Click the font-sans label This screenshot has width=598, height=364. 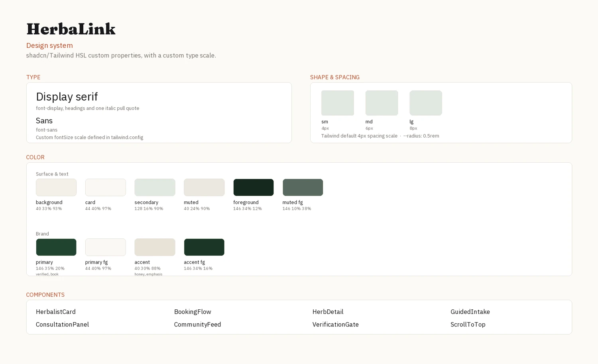click(47, 130)
